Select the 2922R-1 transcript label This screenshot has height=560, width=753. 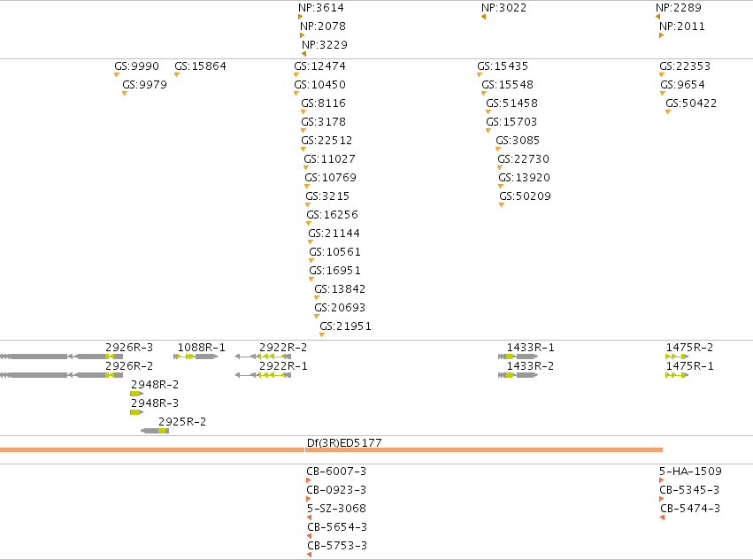(x=283, y=366)
